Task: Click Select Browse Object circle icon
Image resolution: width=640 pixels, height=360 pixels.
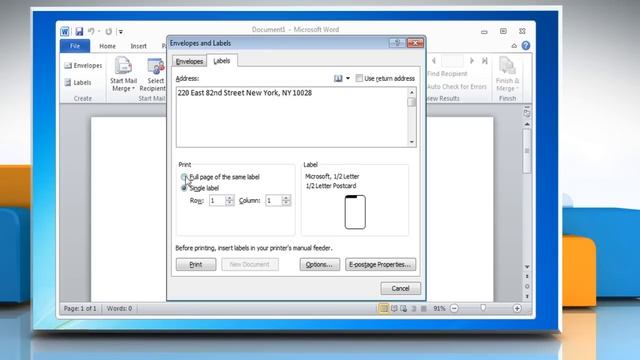Action: (x=527, y=287)
